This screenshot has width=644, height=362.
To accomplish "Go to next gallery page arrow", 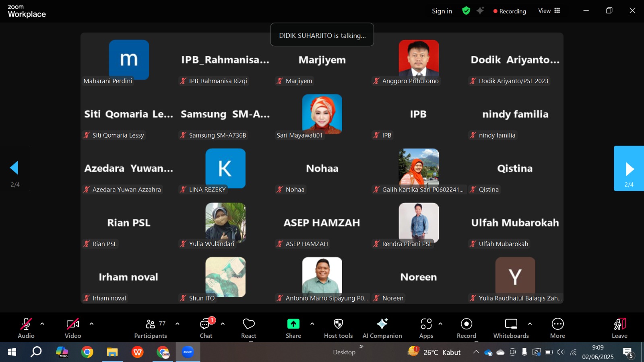I will (x=629, y=169).
